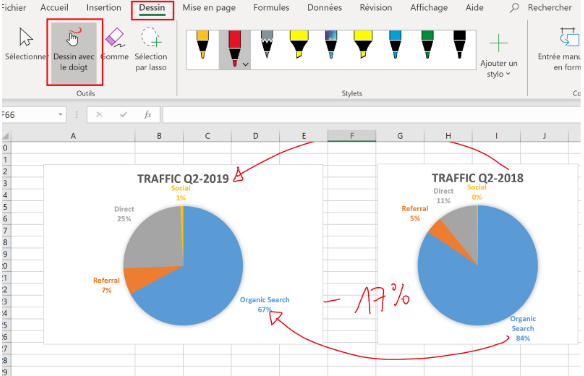Activate Sélection par lasso tool
584x376 pixels.
pyautogui.click(x=151, y=49)
